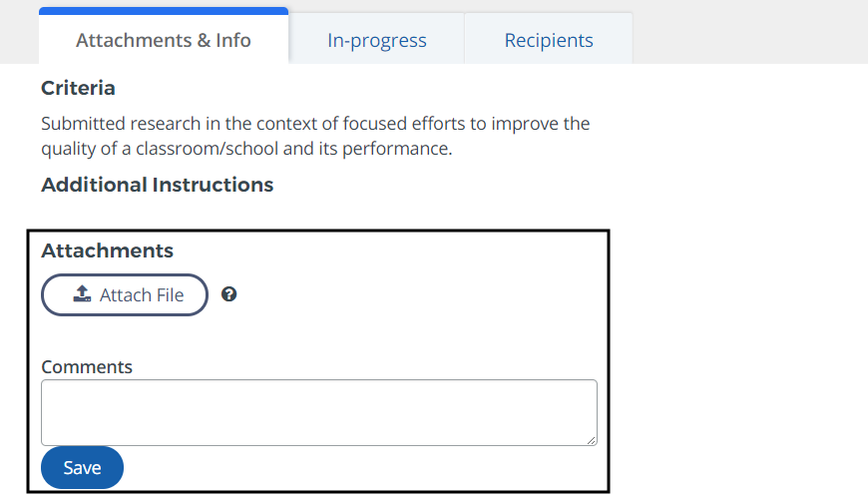Open the help question mark icon

coord(228,294)
